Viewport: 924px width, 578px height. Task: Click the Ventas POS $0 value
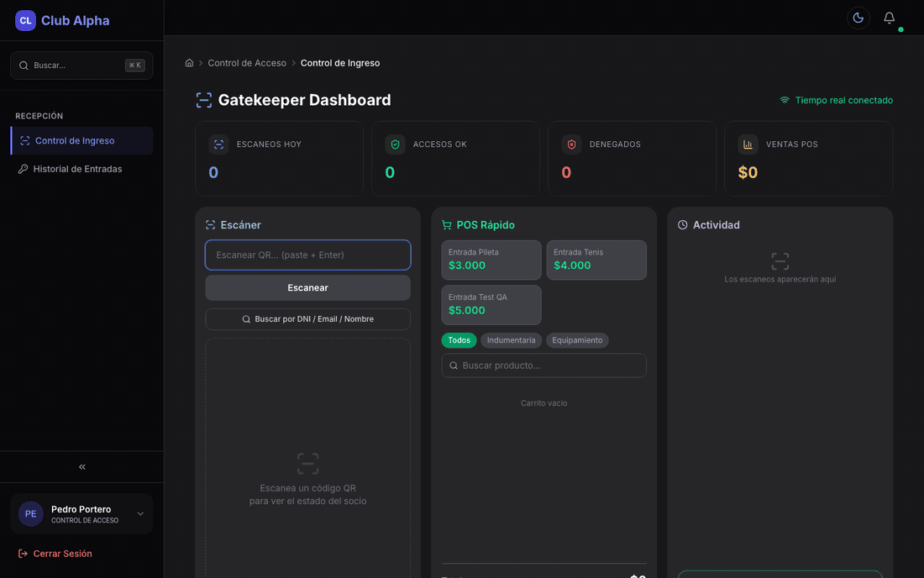(x=748, y=172)
